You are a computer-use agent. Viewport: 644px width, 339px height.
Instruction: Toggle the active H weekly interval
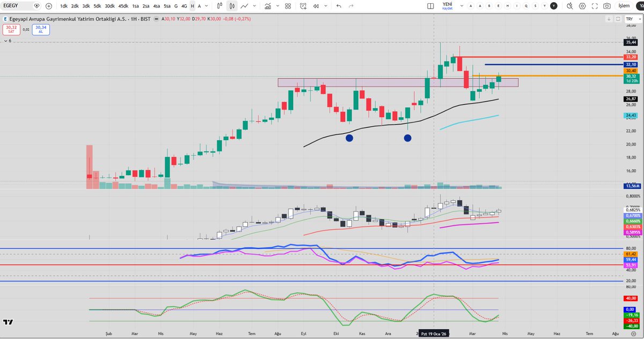[192, 6]
